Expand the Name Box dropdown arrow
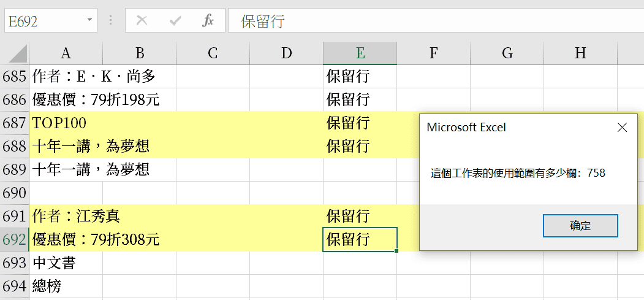The width and height of the screenshot is (644, 300). [x=89, y=20]
